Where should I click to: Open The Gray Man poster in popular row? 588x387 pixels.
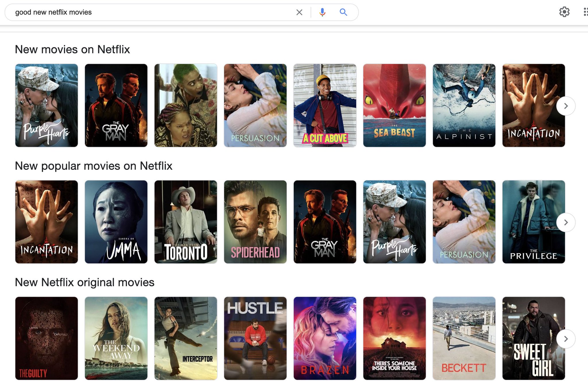pos(325,222)
